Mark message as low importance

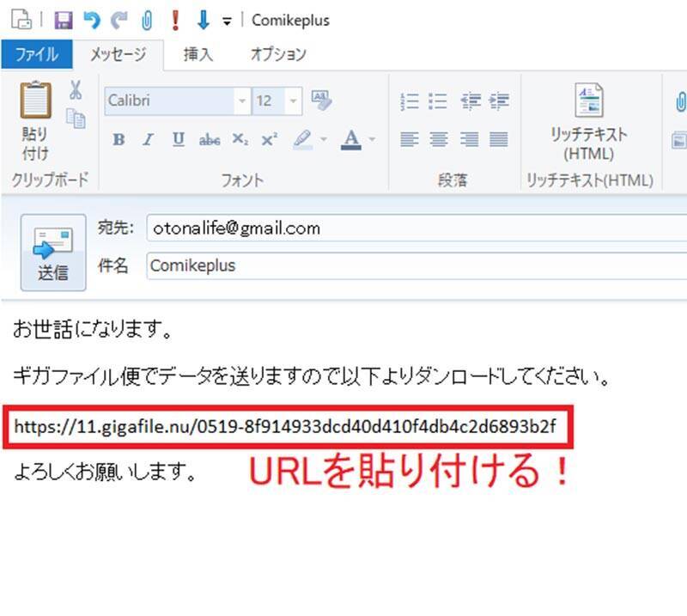204,20
